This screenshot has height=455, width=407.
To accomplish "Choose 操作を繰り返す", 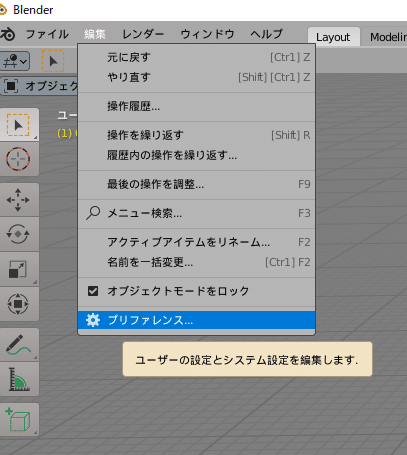I will (196, 135).
